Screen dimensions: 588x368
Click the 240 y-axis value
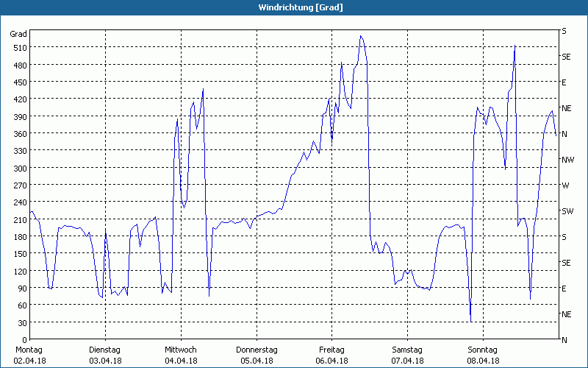[21, 203]
